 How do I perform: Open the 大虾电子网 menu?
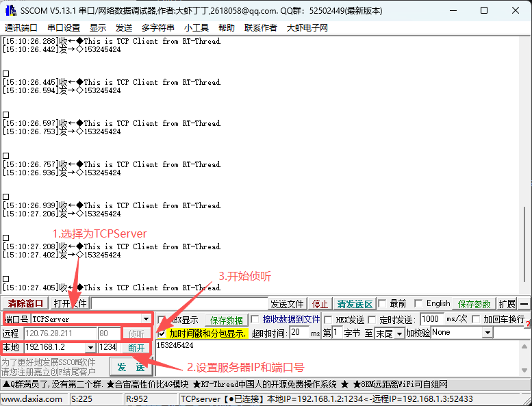[x=307, y=28]
